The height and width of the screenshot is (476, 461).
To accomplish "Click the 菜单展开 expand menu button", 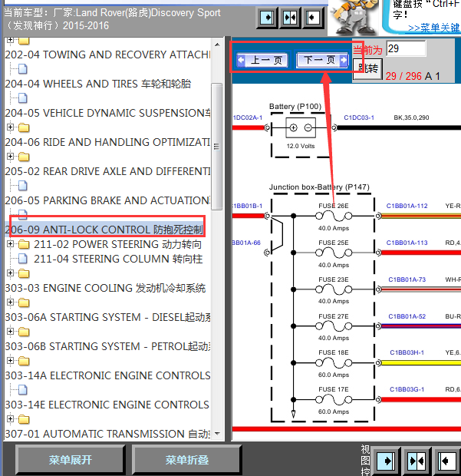I will click(70, 460).
